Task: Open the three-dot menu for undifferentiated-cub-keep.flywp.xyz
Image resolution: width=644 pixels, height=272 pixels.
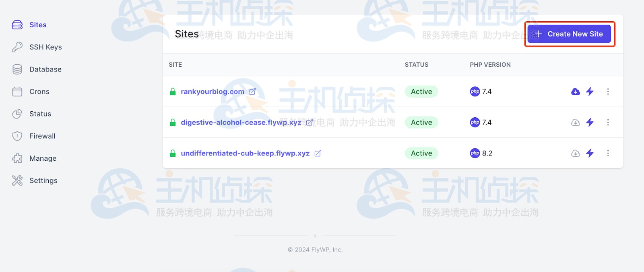Action: tap(608, 153)
